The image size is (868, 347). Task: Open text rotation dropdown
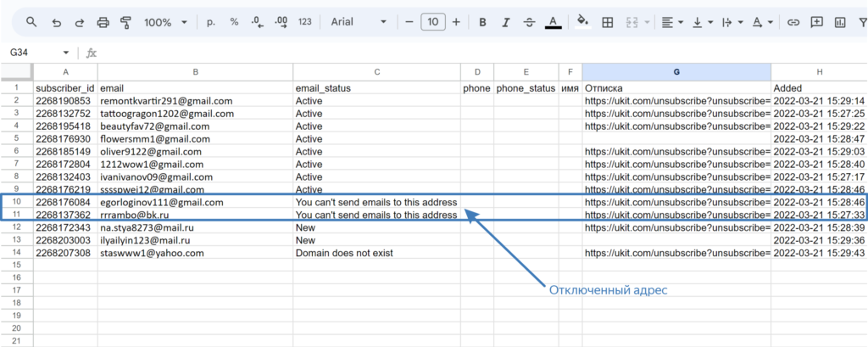tap(762, 22)
